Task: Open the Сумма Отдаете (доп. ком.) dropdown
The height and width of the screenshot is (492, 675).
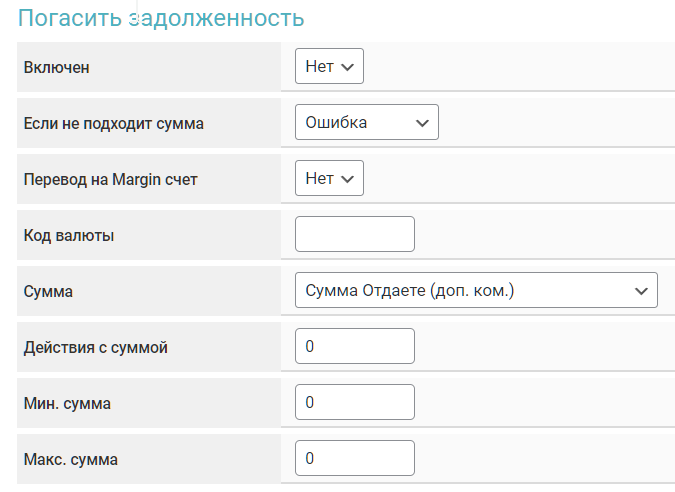Action: tap(476, 291)
